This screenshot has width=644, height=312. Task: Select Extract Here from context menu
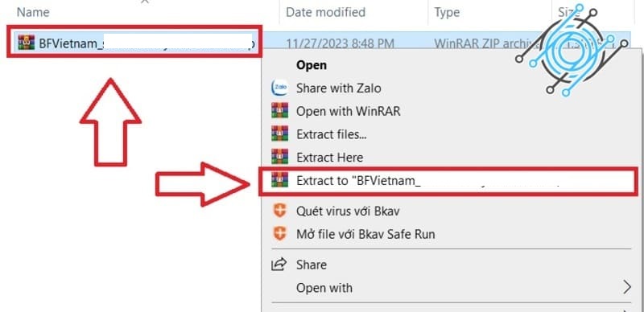(x=329, y=158)
